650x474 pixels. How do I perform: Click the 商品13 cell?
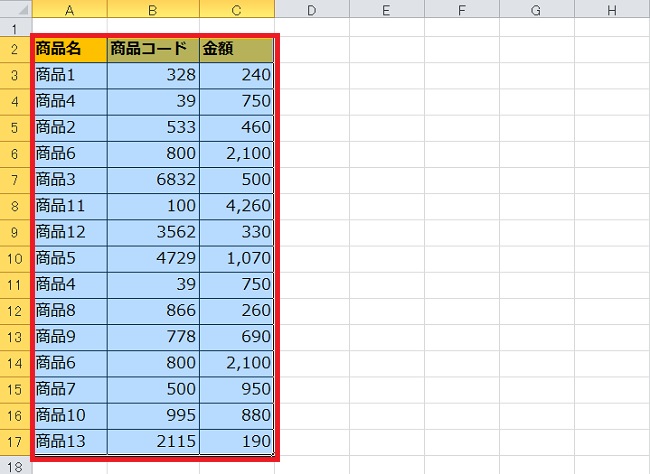pyautogui.click(x=70, y=440)
